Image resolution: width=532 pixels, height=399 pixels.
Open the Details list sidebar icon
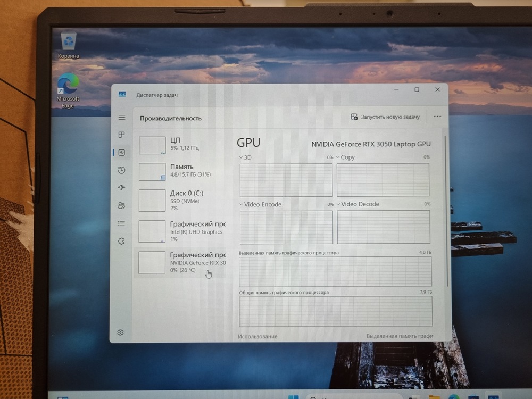click(121, 223)
